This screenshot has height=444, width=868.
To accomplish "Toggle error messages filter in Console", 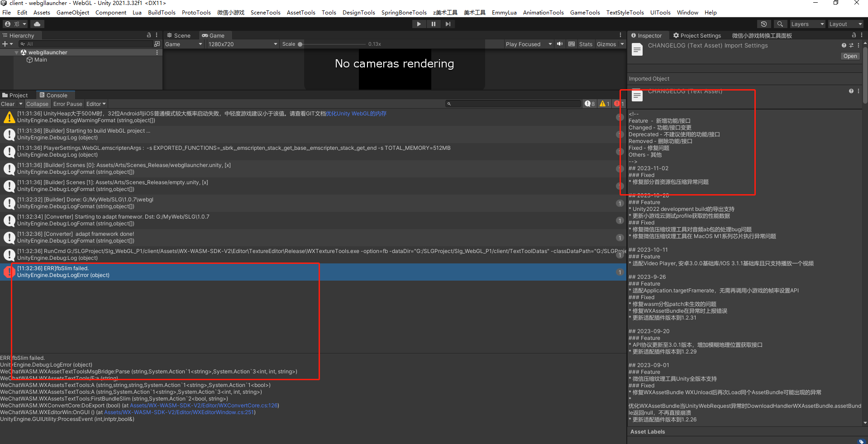I will (619, 104).
